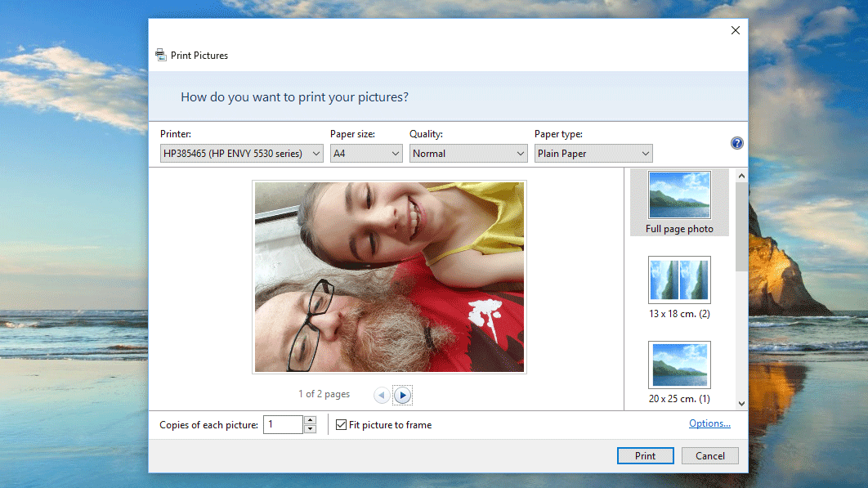Toggle Fit picture to frame checkbox
The height and width of the screenshot is (488, 868).
pyautogui.click(x=341, y=425)
